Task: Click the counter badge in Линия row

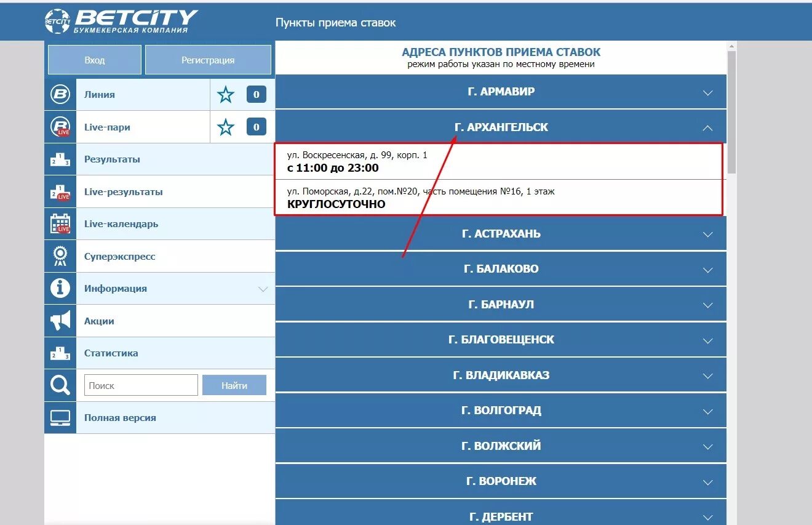Action: [257, 95]
